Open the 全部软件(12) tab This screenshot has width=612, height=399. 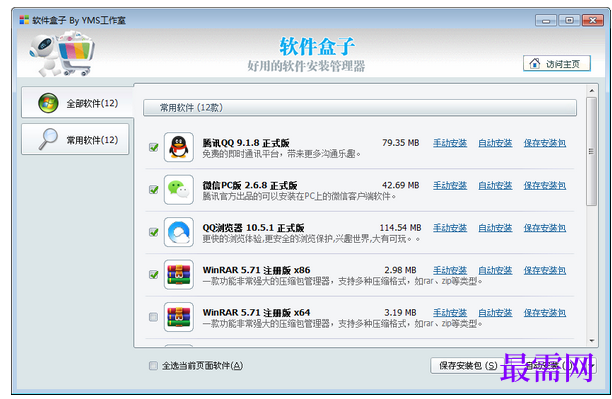(x=77, y=103)
